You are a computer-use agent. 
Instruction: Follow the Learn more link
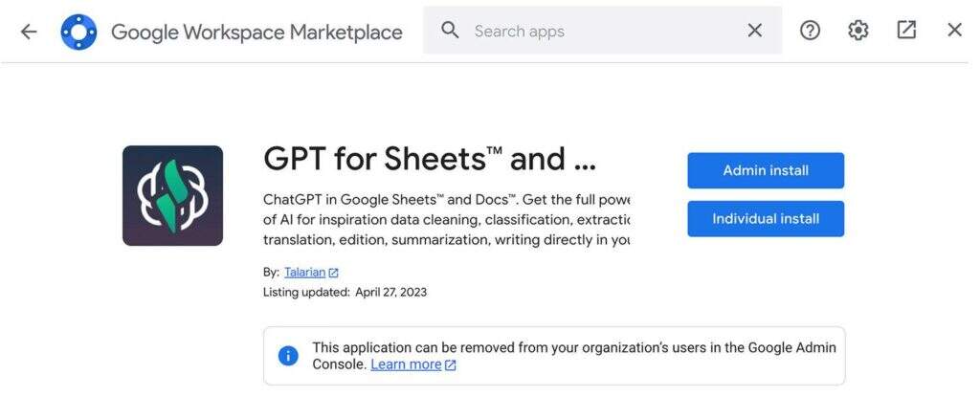click(406, 364)
